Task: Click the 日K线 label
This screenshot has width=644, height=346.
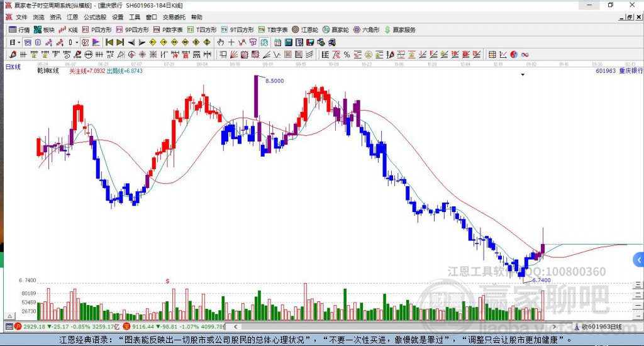Action: pos(13,67)
